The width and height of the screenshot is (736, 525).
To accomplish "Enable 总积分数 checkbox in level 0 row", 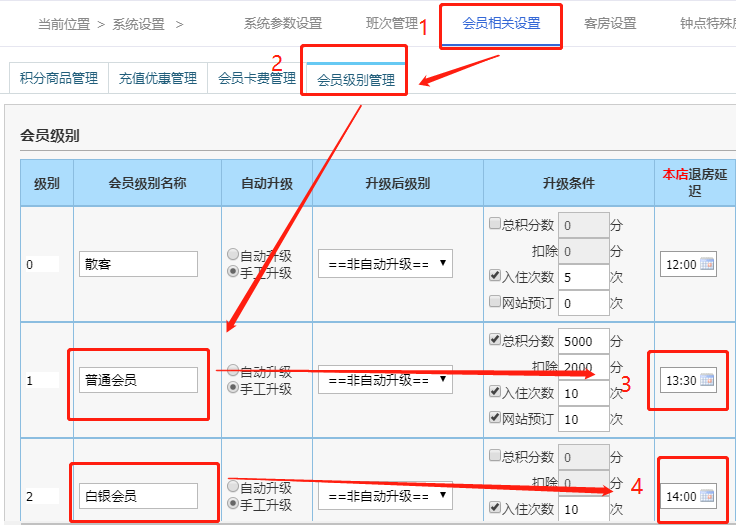I will pyautogui.click(x=495, y=223).
